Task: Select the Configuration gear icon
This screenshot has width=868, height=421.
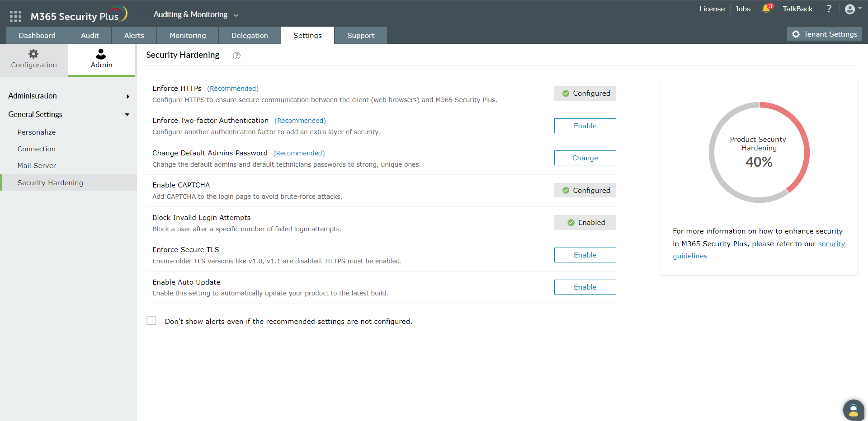Action: pos(33,54)
